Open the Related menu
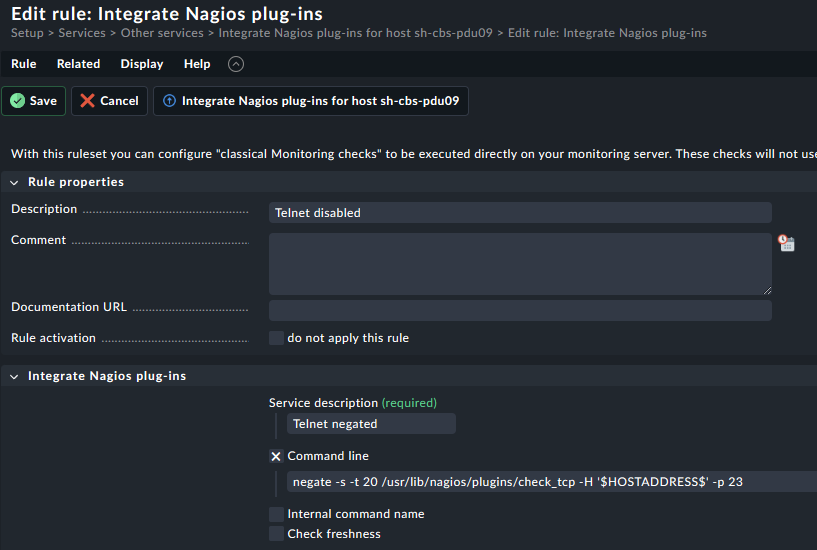817x550 pixels. 79,64
